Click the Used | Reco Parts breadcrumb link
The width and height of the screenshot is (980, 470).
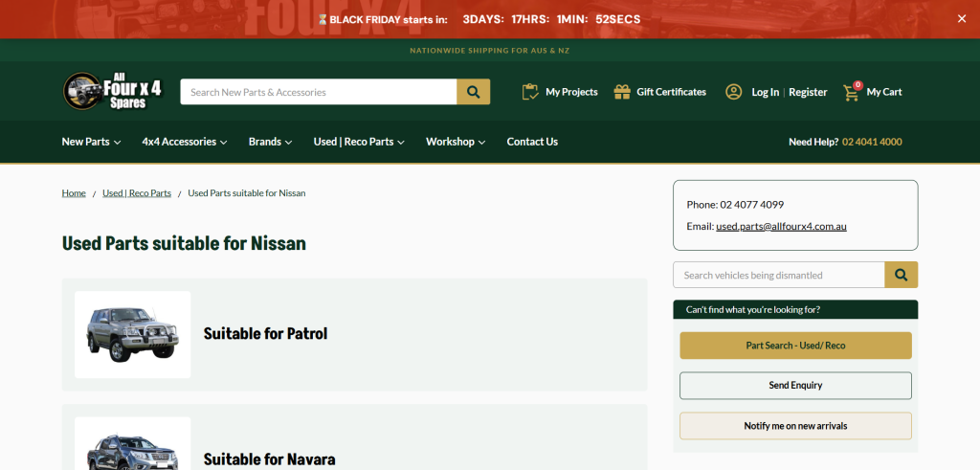pyautogui.click(x=137, y=193)
